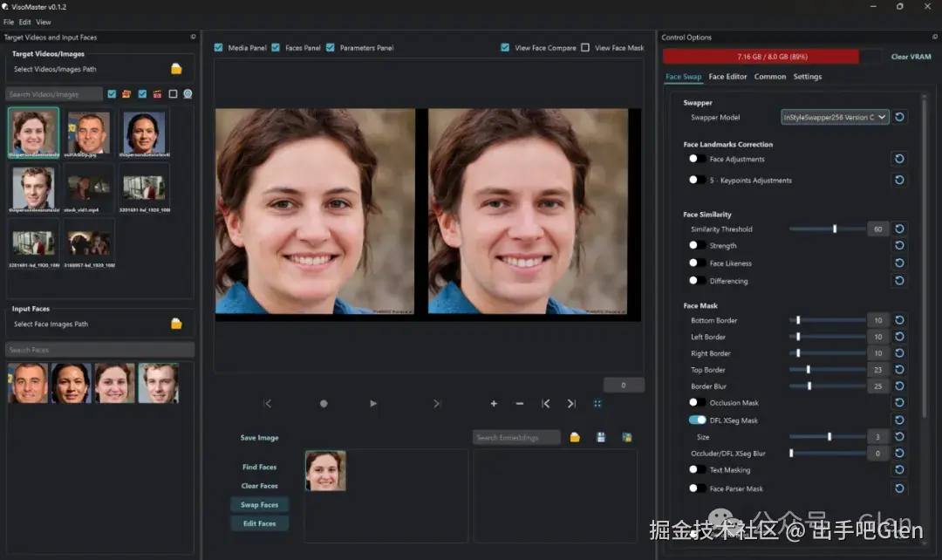Float the Target Videos and Input Faces panel

coord(193,37)
